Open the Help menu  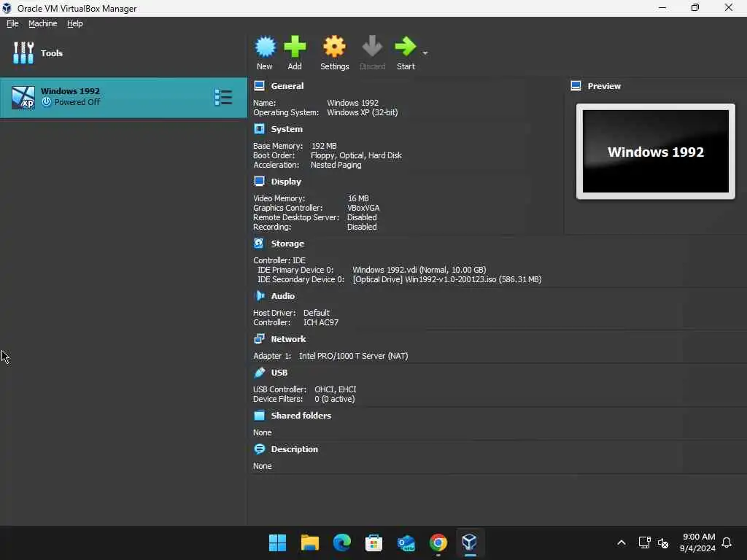75,23
